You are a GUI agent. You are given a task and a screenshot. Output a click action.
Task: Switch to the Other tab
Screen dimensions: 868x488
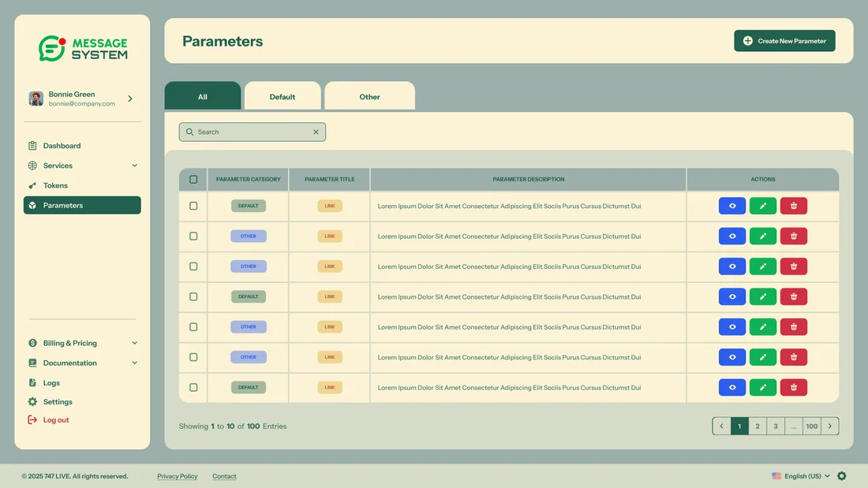click(x=370, y=95)
